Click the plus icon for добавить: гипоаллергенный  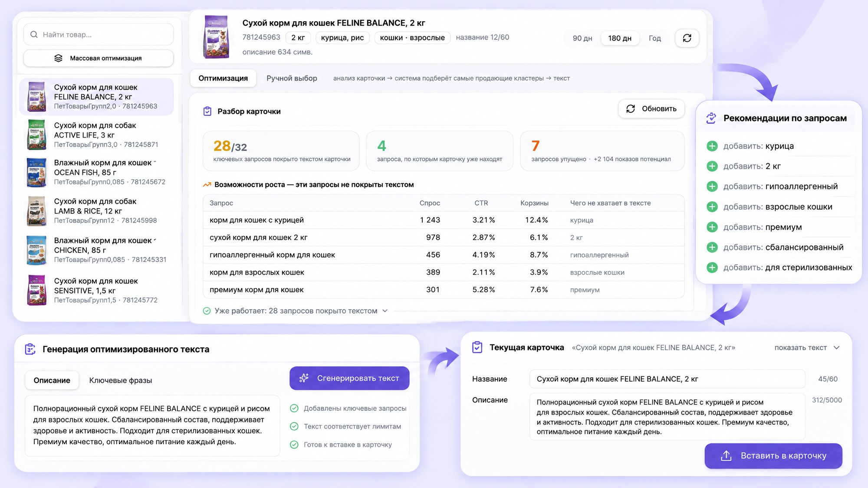coord(712,187)
